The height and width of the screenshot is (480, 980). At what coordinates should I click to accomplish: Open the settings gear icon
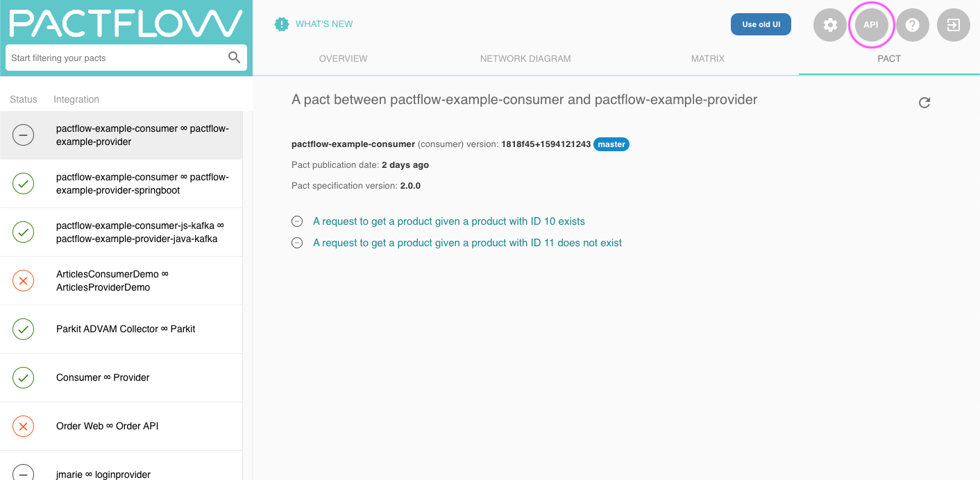point(830,24)
